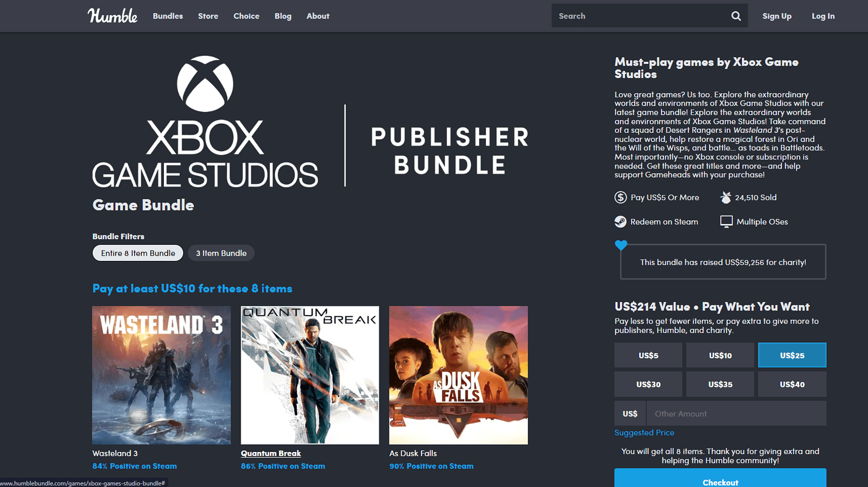868x487 pixels.
Task: Open the Quantum Break cover thumbnail
Action: coord(310,375)
